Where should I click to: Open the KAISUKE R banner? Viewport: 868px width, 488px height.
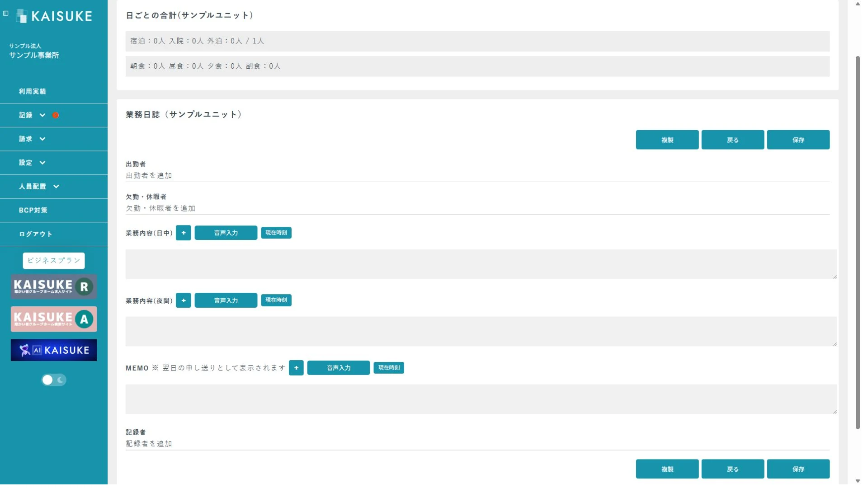54,286
